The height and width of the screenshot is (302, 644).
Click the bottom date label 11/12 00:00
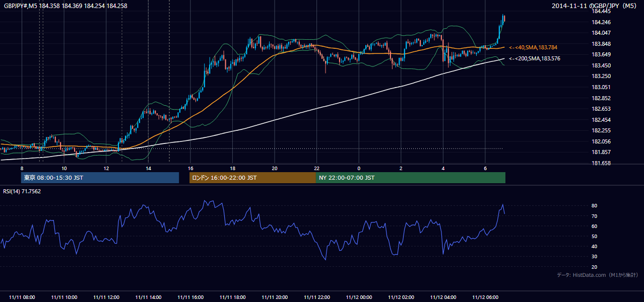click(x=359, y=297)
